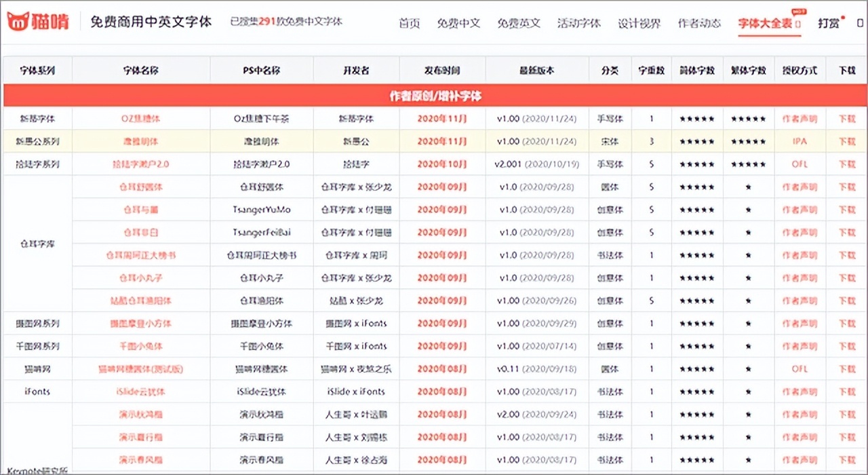Open the 演示春风楷 font link
The width and height of the screenshot is (868, 475).
pyautogui.click(x=141, y=460)
